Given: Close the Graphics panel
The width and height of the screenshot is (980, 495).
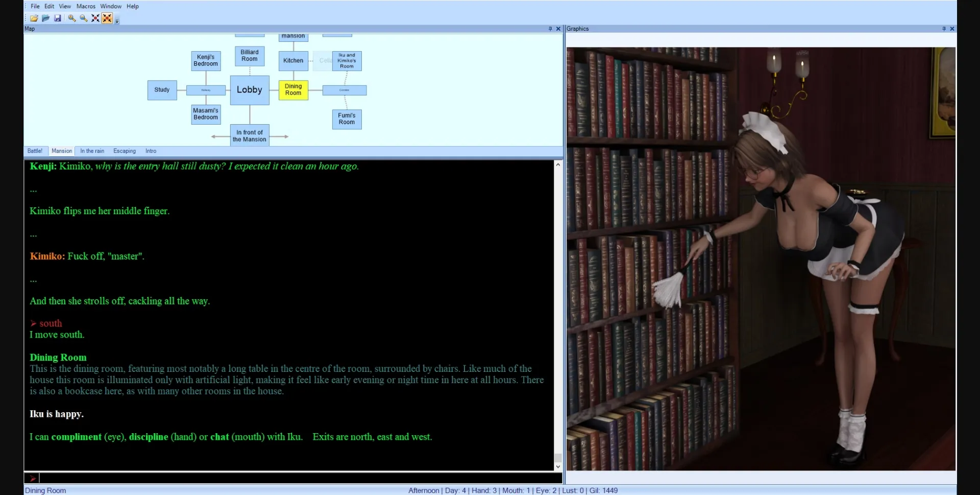Looking at the screenshot, I should click(x=952, y=29).
